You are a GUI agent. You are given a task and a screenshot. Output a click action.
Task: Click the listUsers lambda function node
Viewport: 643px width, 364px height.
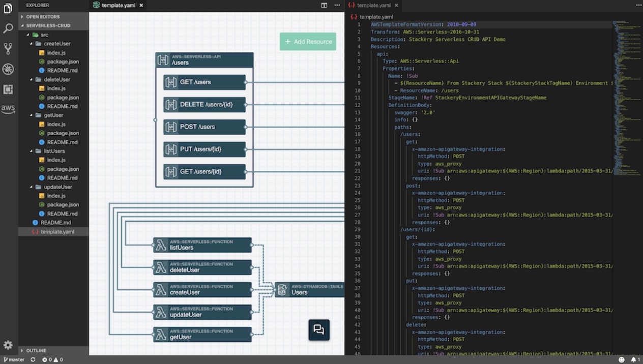click(202, 245)
